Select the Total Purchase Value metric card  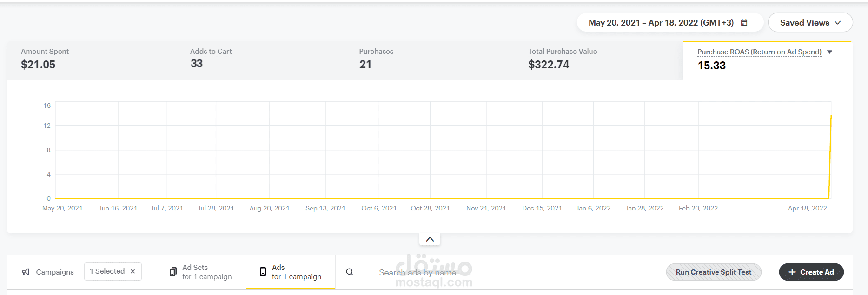pyautogui.click(x=563, y=59)
